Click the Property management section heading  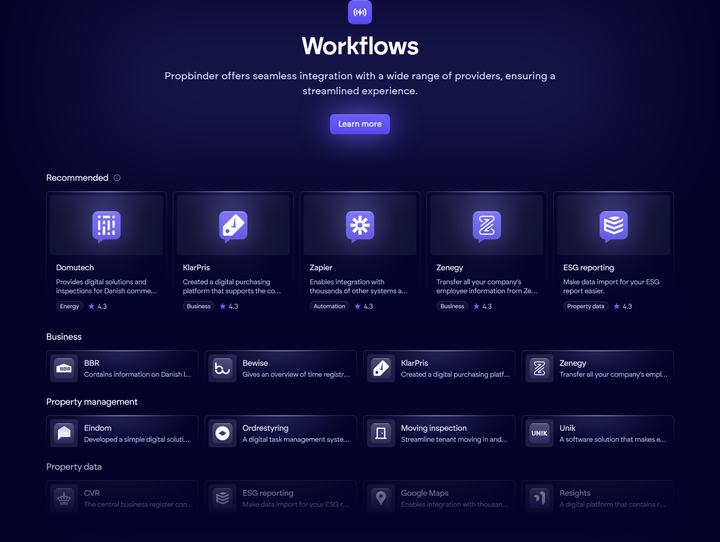coord(92,402)
